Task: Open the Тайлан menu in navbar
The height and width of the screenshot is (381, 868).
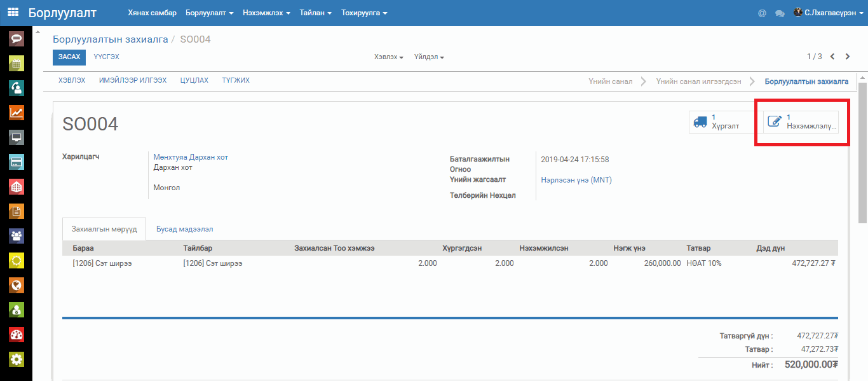Action: [316, 13]
